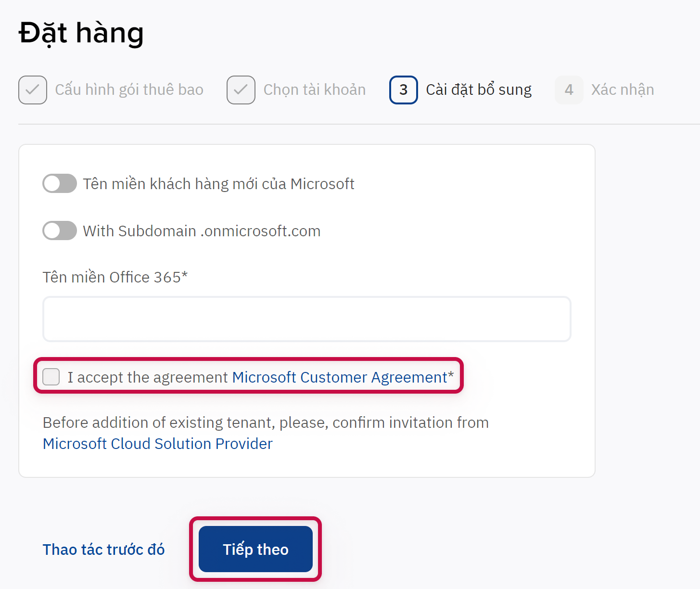Click the Đặt hàng page heading

81,33
